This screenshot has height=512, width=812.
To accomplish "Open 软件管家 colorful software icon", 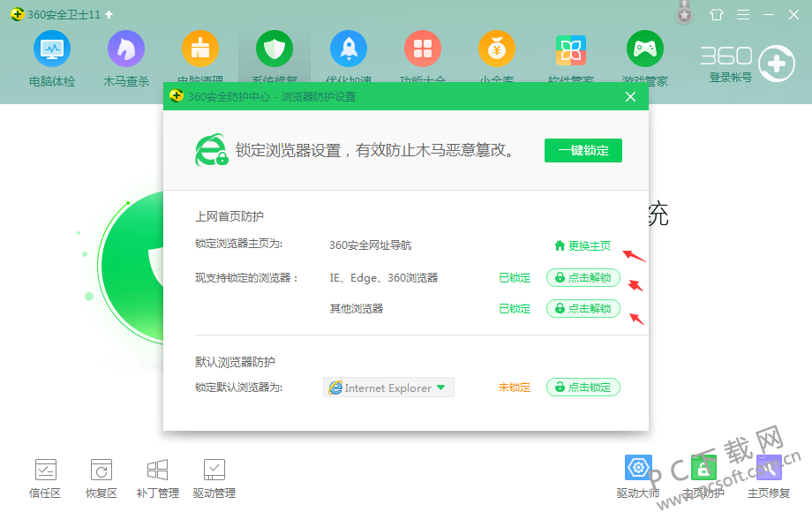I will point(571,50).
